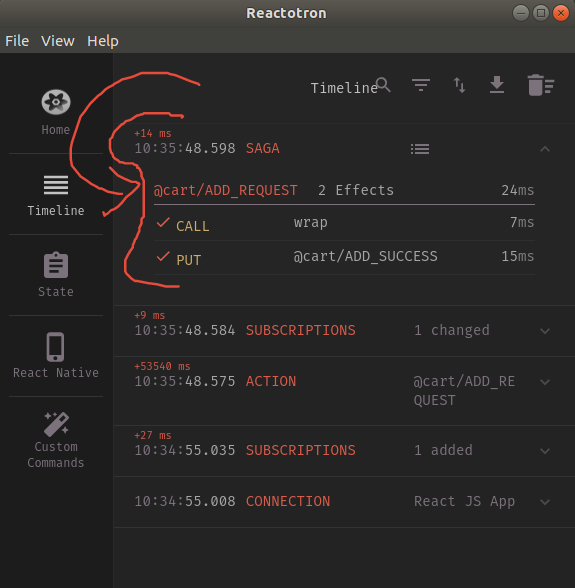Open the timeline filter icon
The width and height of the screenshot is (575, 588).
[421, 85]
